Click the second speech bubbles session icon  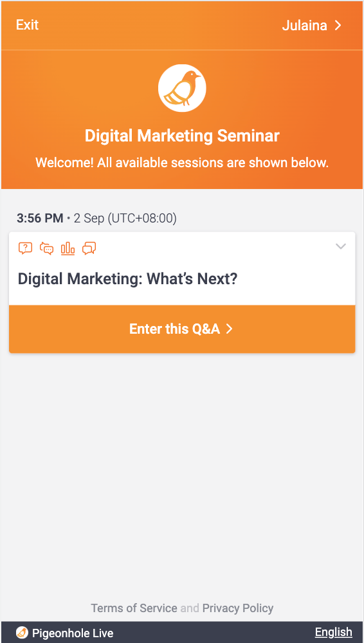click(47, 248)
